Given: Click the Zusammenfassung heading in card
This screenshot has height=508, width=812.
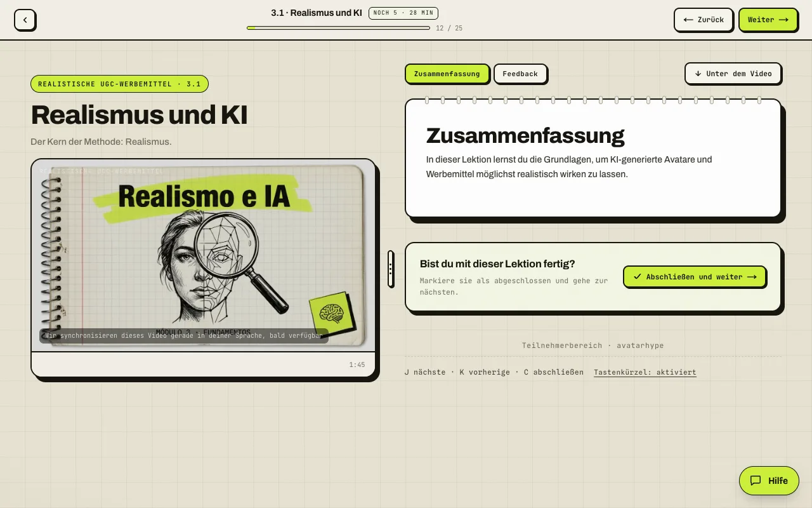Looking at the screenshot, I should 525,135.
